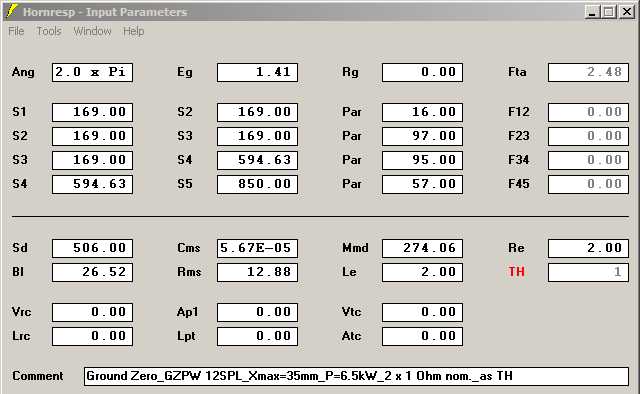Click the S5 label
Viewport: 640px width, 394px height.
point(184,184)
